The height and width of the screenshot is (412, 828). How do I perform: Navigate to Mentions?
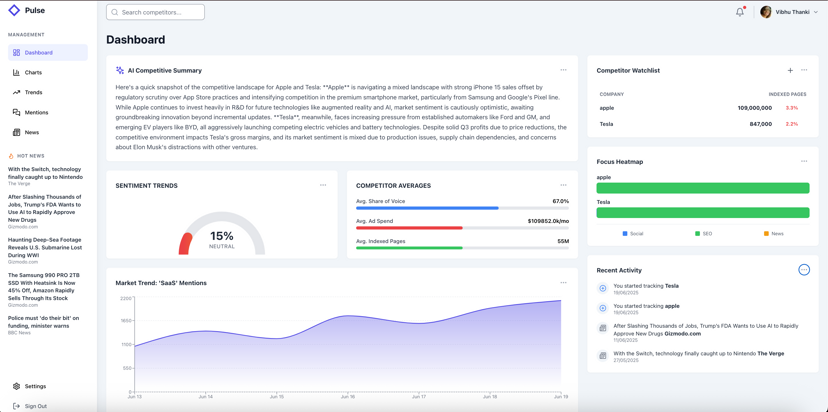(48, 113)
